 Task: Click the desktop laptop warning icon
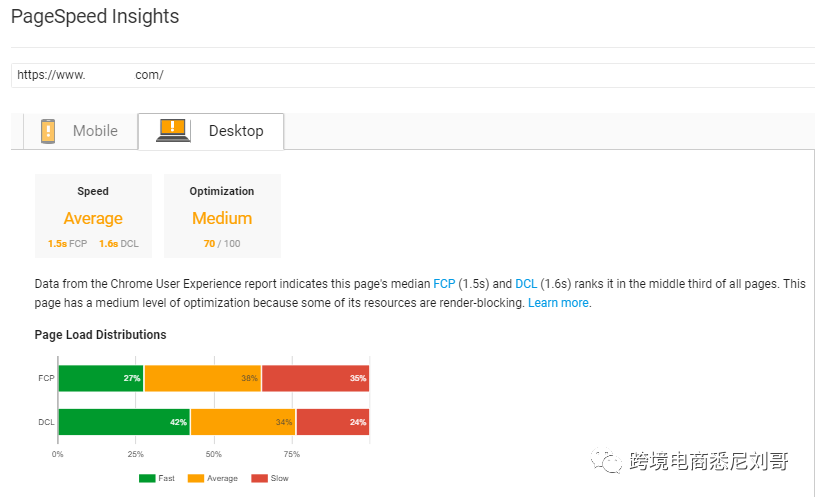pos(173,130)
